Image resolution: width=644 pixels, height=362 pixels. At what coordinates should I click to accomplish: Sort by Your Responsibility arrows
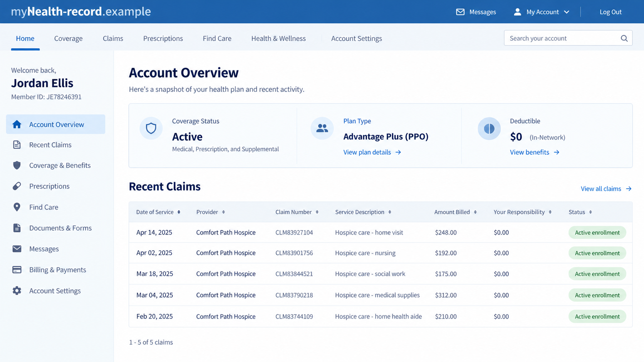550,212
